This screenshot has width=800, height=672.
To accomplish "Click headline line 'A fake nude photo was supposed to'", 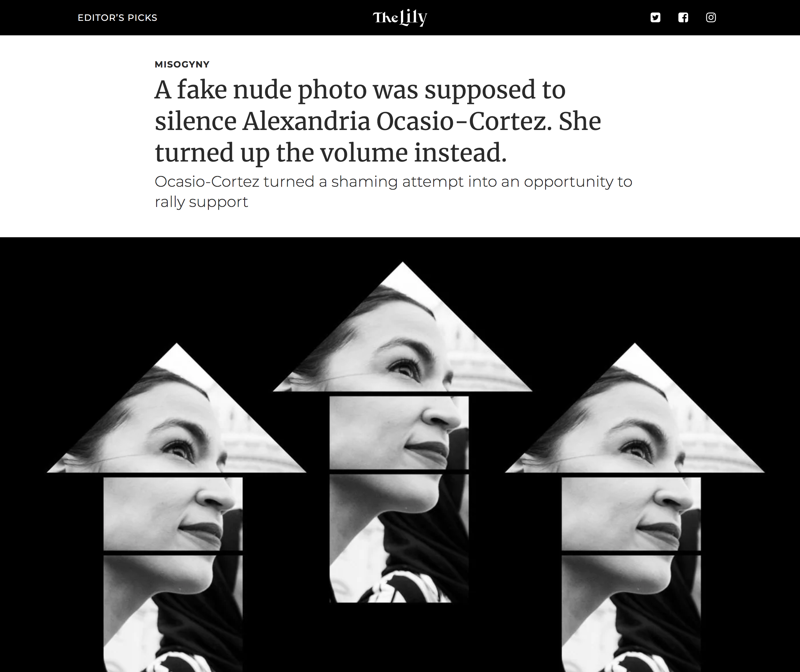I will tap(360, 90).
